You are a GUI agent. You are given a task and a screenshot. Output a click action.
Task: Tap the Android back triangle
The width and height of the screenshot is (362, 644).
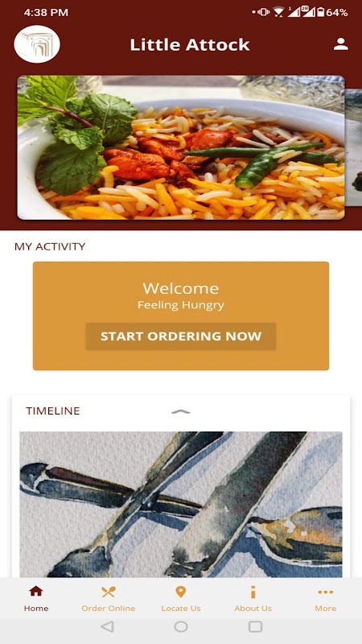click(x=107, y=626)
